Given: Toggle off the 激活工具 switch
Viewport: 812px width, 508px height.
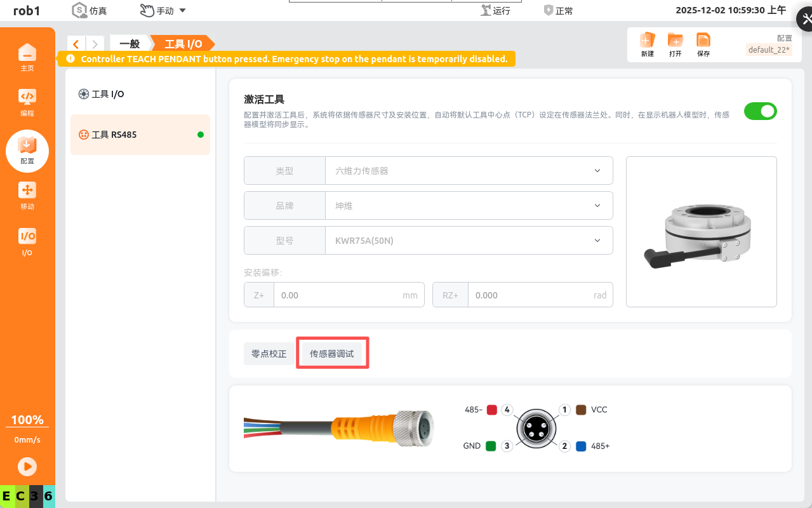Looking at the screenshot, I should click(760, 111).
